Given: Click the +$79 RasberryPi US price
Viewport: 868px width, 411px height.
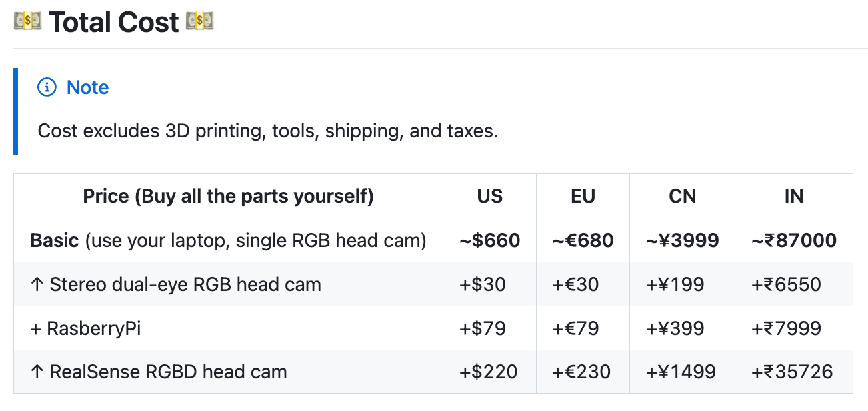Looking at the screenshot, I should [482, 328].
